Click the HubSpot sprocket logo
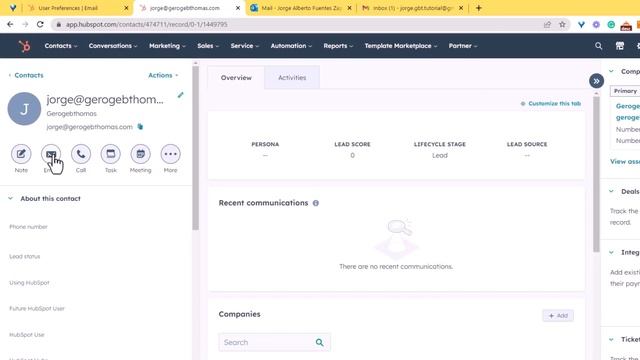Image resolution: width=640 pixels, height=360 pixels. (24, 46)
